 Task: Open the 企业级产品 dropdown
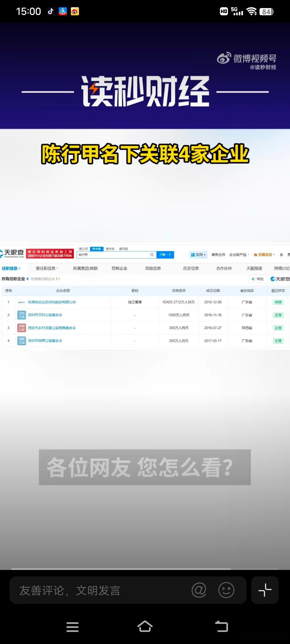[239, 255]
